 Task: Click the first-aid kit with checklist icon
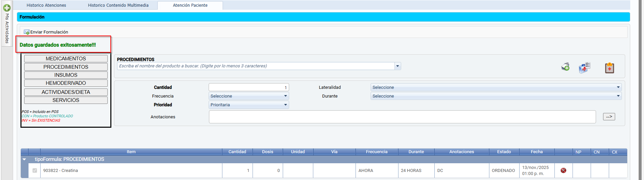tap(585, 68)
